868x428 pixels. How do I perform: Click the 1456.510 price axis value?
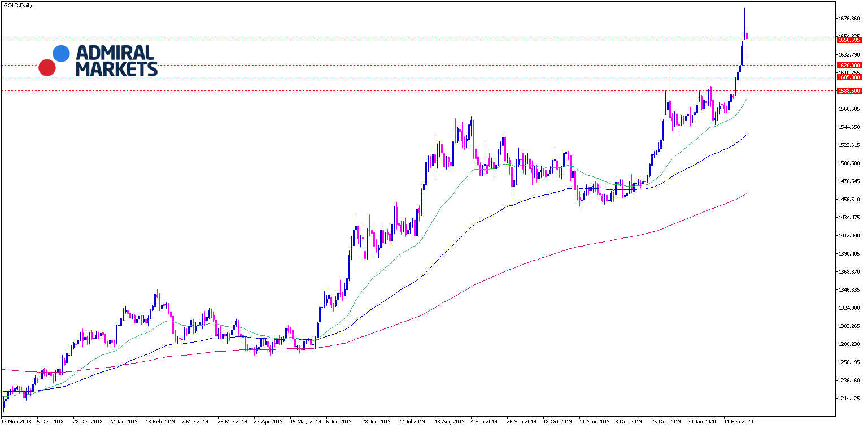849,200
